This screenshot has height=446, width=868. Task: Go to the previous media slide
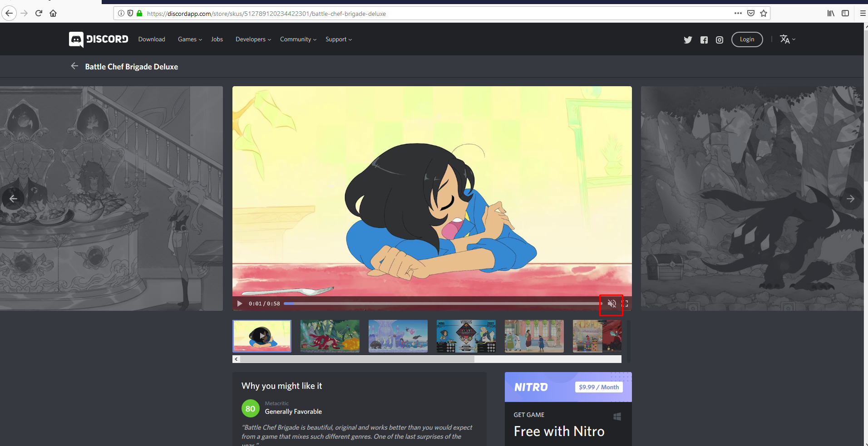point(13,199)
